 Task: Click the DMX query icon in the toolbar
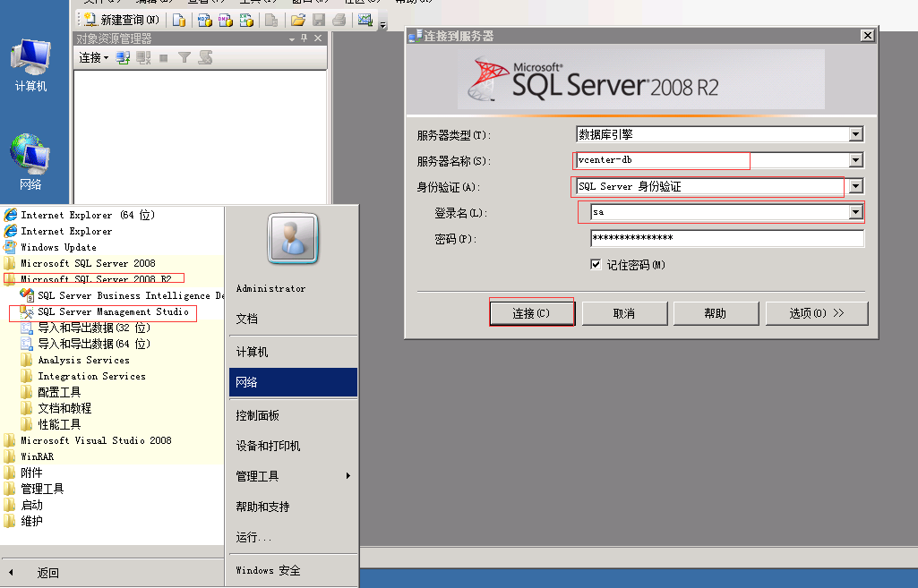pyautogui.click(x=226, y=21)
